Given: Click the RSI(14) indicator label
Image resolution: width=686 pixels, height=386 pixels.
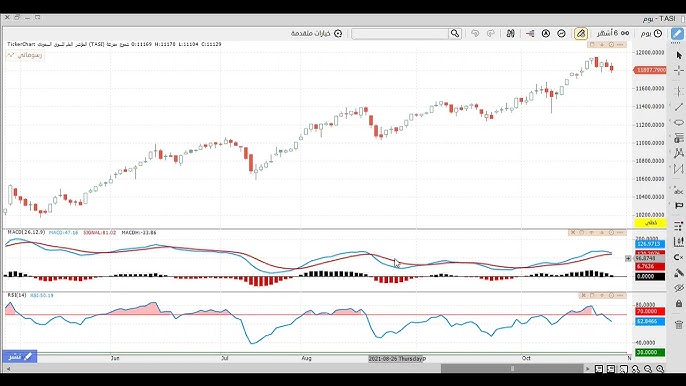Looking at the screenshot, I should pos(17,295).
